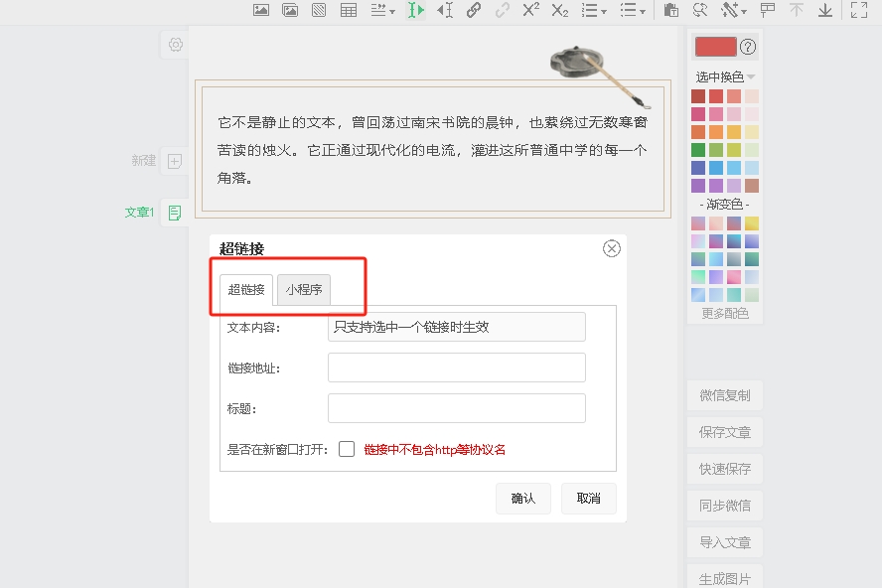Apply superscript formatting
Viewport: 882px width, 588px height.
(x=531, y=10)
